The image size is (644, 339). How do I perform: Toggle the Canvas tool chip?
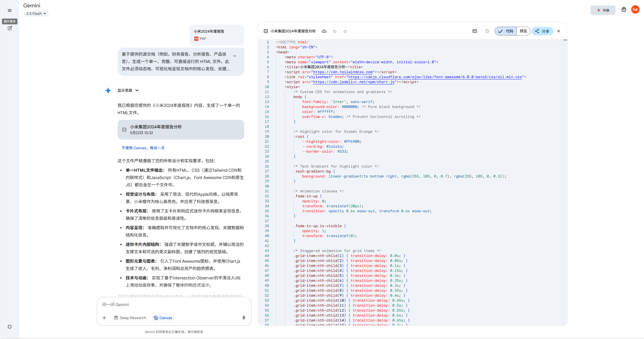coord(163,318)
